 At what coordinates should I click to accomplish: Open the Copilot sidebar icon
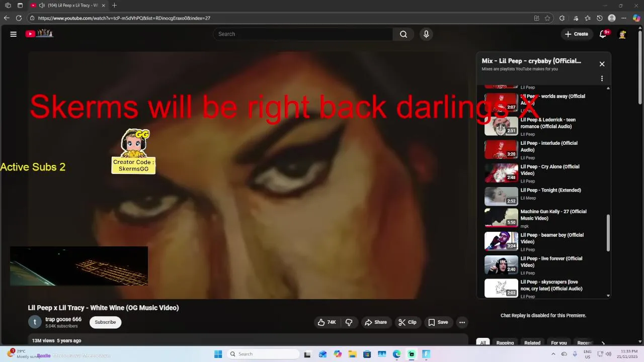pyautogui.click(x=636, y=18)
